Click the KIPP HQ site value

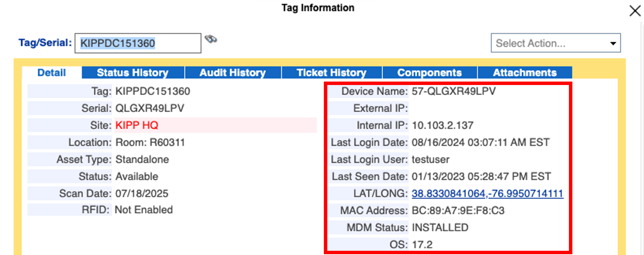[x=136, y=125]
